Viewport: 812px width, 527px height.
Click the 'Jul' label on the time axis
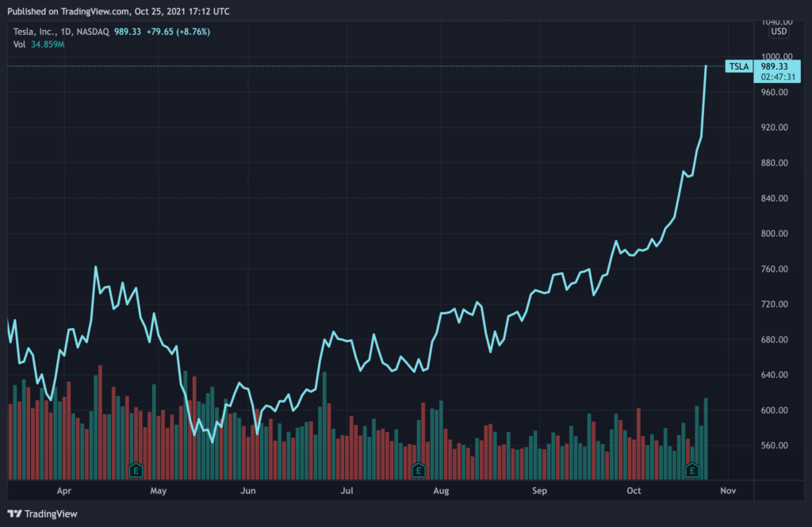[347, 491]
